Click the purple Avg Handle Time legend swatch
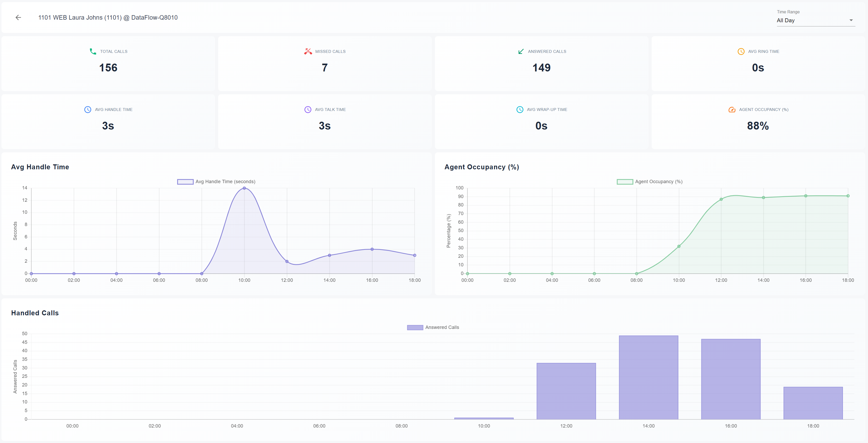Image resolution: width=868 pixels, height=443 pixels. (185, 182)
